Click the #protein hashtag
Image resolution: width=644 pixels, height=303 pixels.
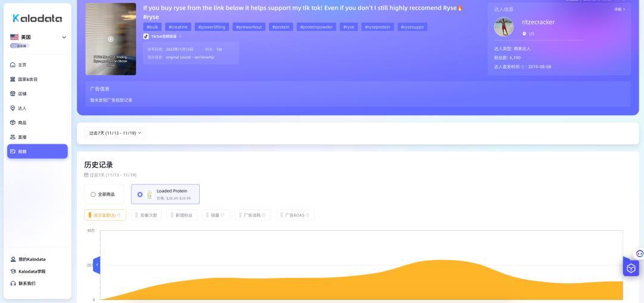(x=281, y=27)
